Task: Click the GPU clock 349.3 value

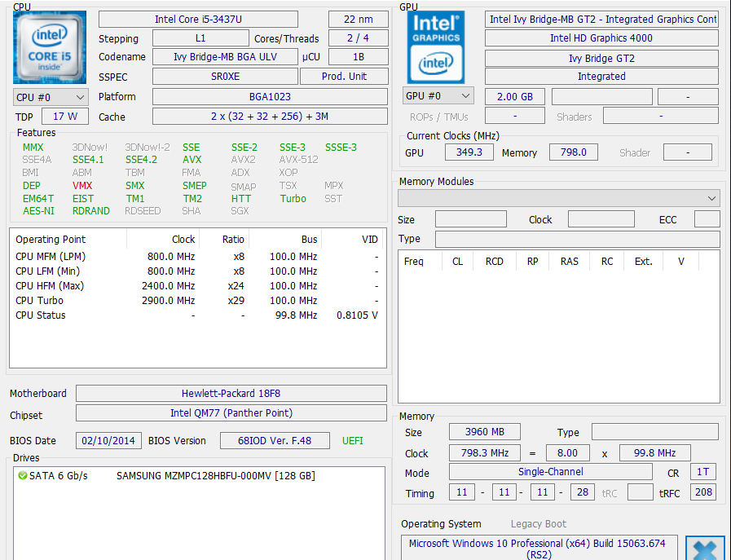Action: click(x=469, y=152)
